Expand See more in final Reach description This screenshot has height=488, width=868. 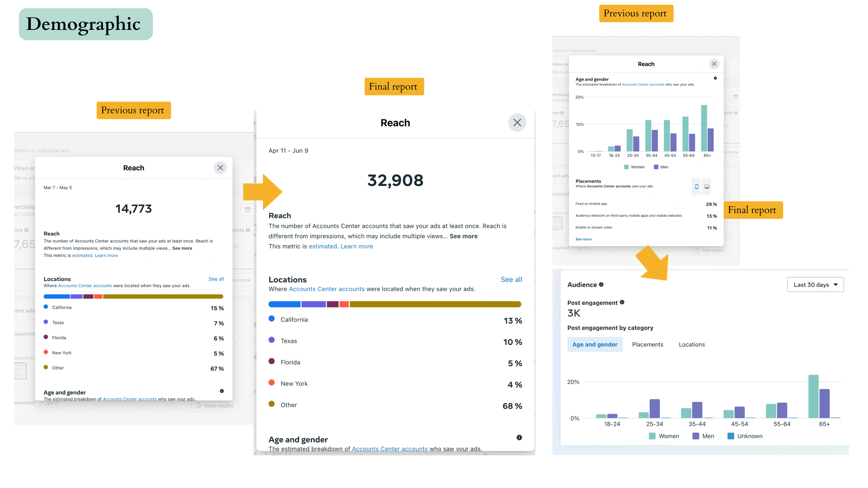pyautogui.click(x=463, y=236)
